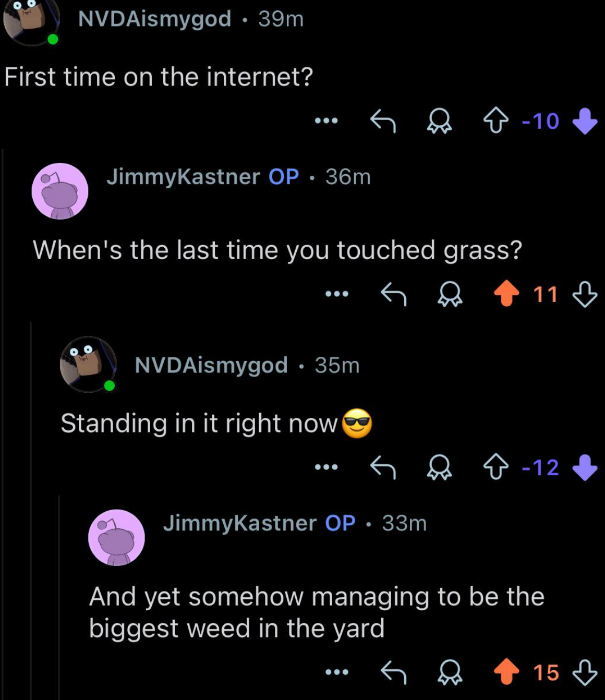
Task: Award the "Standing in it right now" comment
Action: point(439,467)
